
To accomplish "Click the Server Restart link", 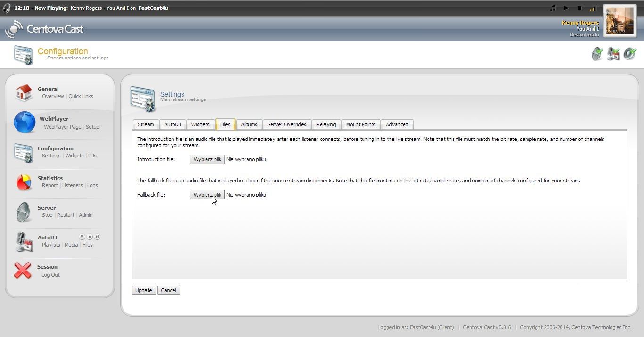I will click(x=66, y=215).
